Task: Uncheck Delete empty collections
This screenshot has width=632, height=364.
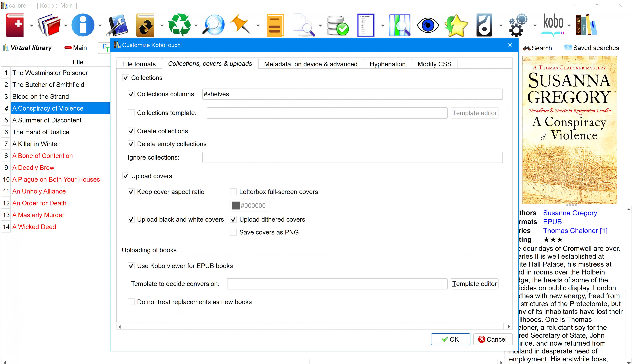Action: (131, 144)
